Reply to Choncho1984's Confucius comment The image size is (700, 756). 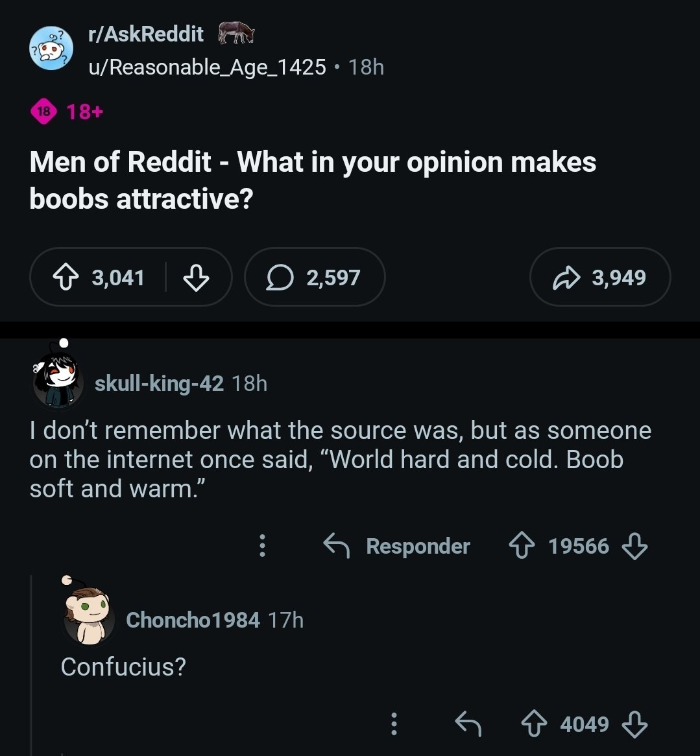click(x=467, y=724)
